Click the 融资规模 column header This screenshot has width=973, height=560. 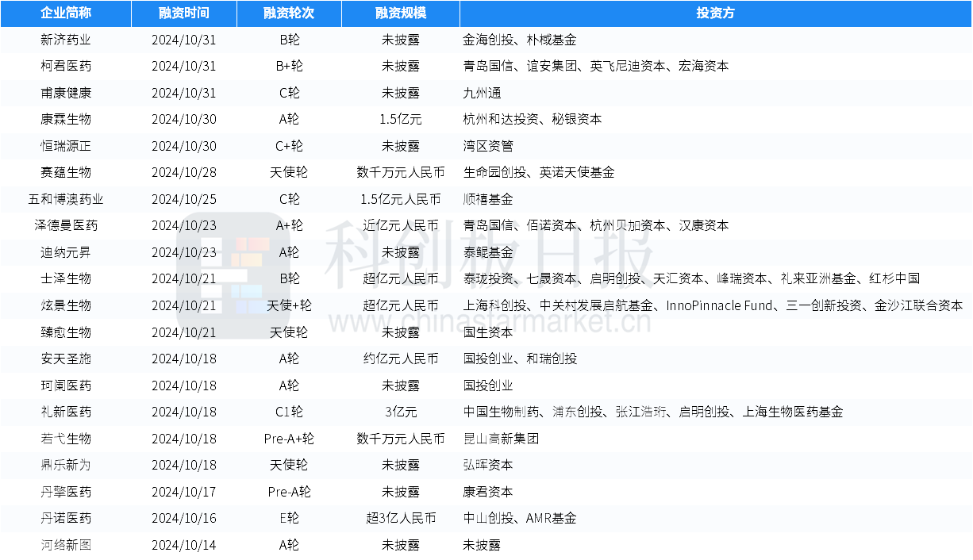pos(400,13)
